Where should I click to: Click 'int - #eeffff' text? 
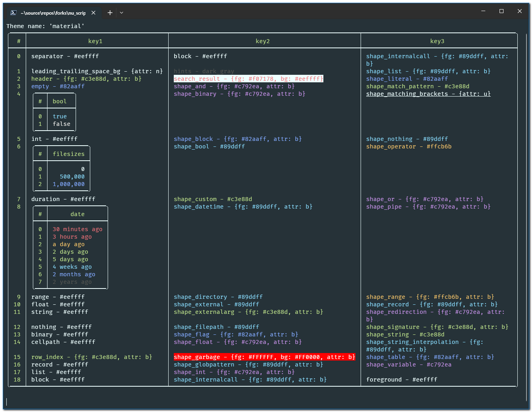55,139
